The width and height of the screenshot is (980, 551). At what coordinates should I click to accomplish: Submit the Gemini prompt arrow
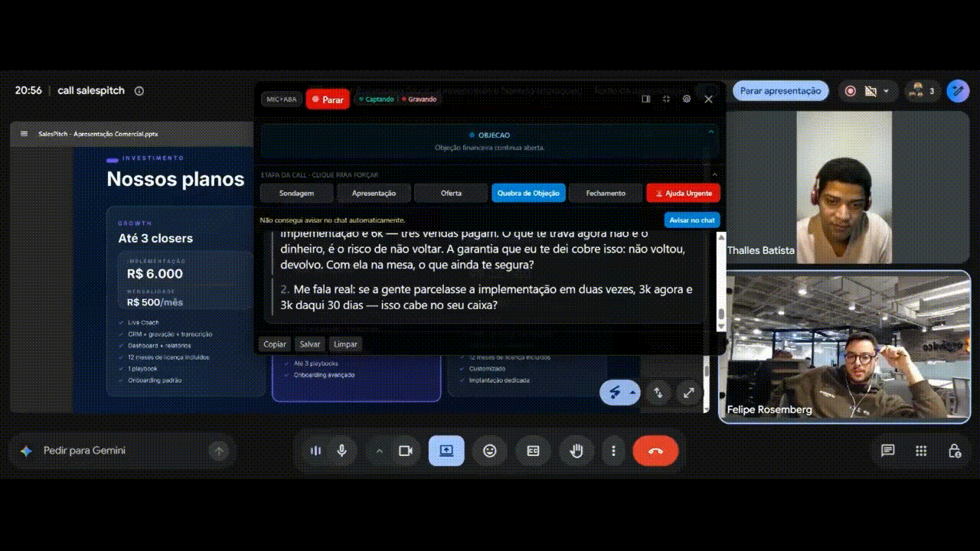[219, 451]
